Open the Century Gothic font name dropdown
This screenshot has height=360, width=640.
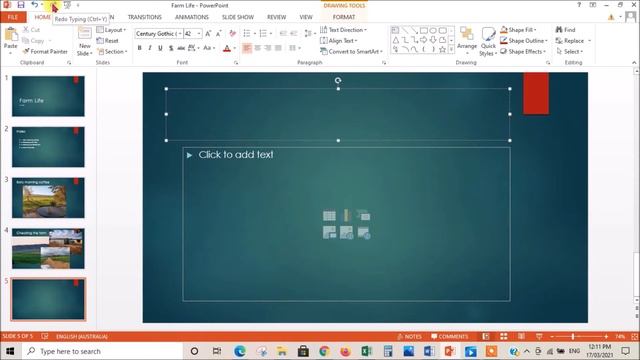click(x=180, y=34)
